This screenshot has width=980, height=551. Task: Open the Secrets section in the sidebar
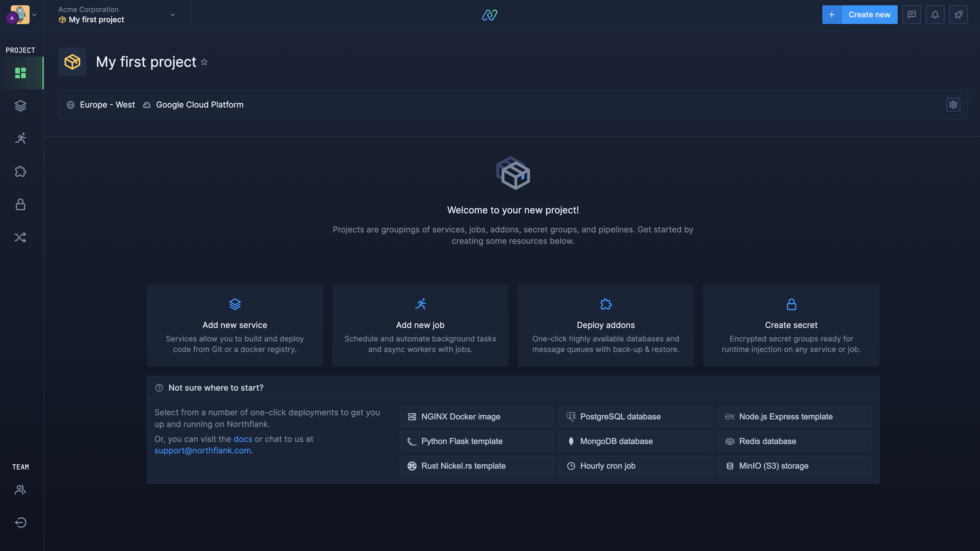20,204
